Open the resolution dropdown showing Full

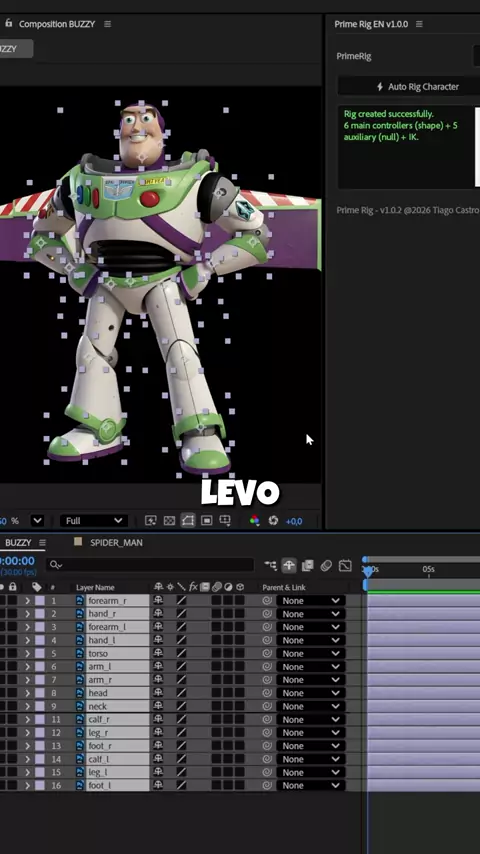click(x=94, y=521)
